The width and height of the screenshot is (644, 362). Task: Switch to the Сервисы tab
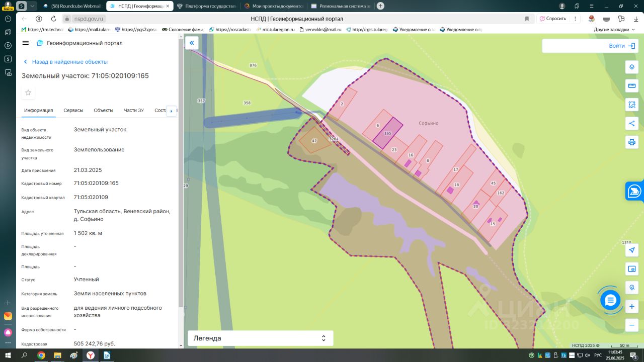pyautogui.click(x=73, y=111)
